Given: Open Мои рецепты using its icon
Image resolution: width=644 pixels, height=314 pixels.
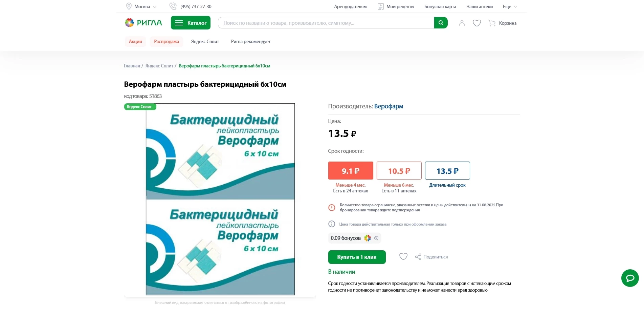Looking at the screenshot, I should [x=381, y=6].
